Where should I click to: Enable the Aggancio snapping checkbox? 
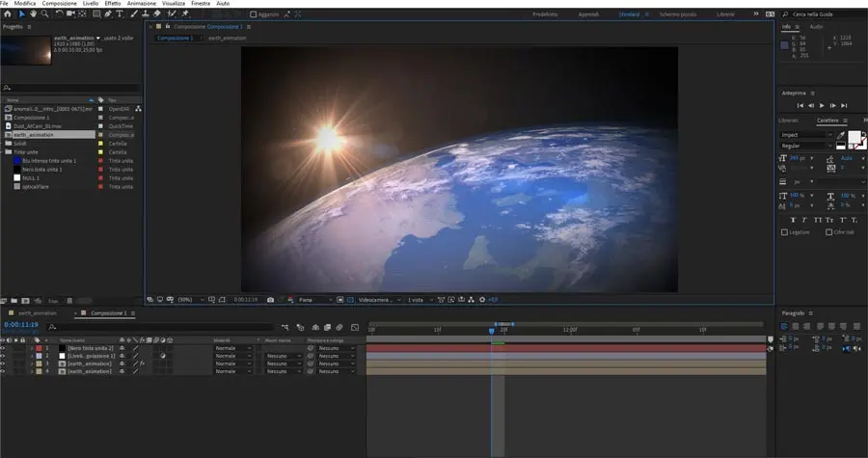tap(253, 14)
